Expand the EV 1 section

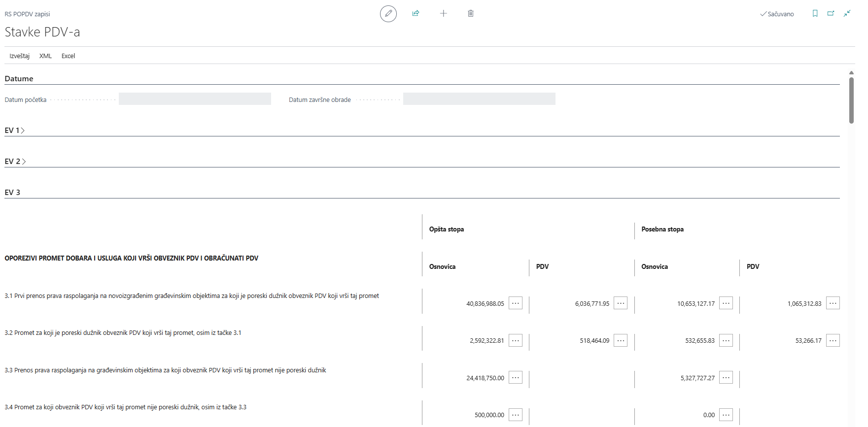14,131
